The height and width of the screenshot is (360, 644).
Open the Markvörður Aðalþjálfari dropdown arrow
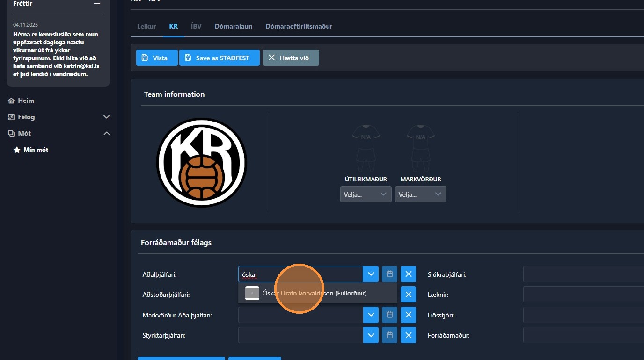pos(371,315)
